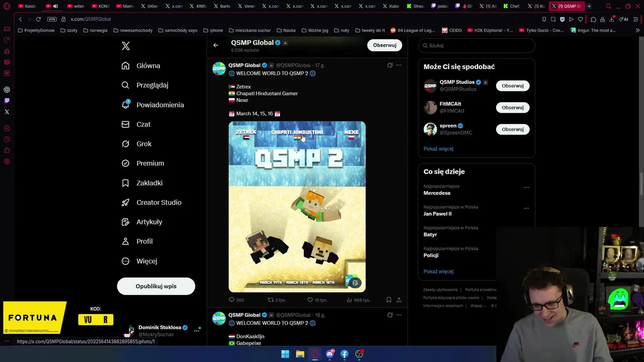Open Artykuły section
644x362 pixels.
142,222
